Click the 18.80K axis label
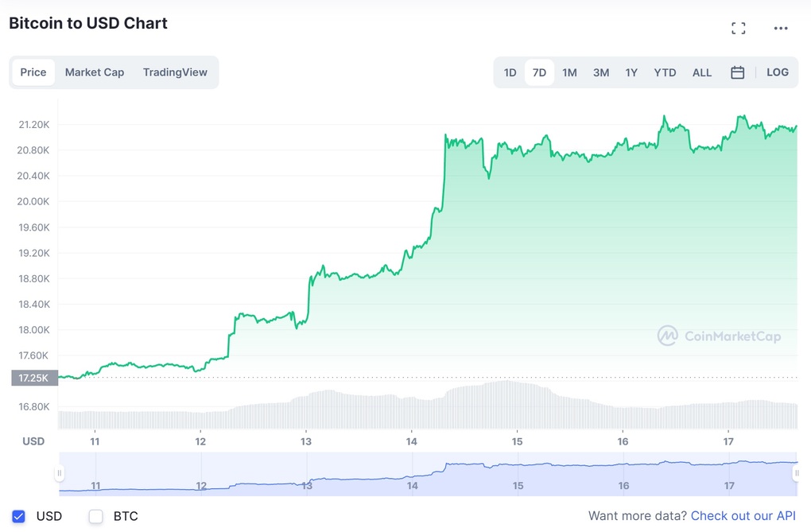Screen dimensions: 811x532 [x=34, y=278]
